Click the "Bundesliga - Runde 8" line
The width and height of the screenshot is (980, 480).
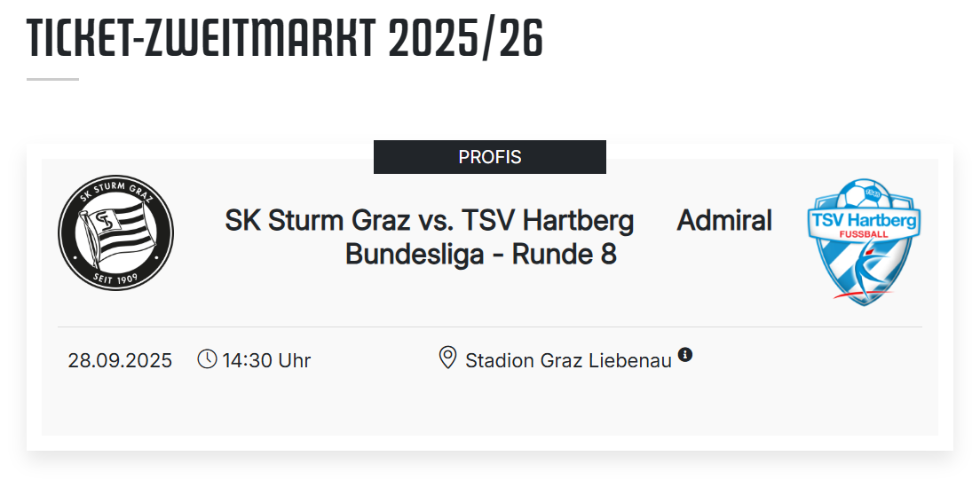click(481, 255)
